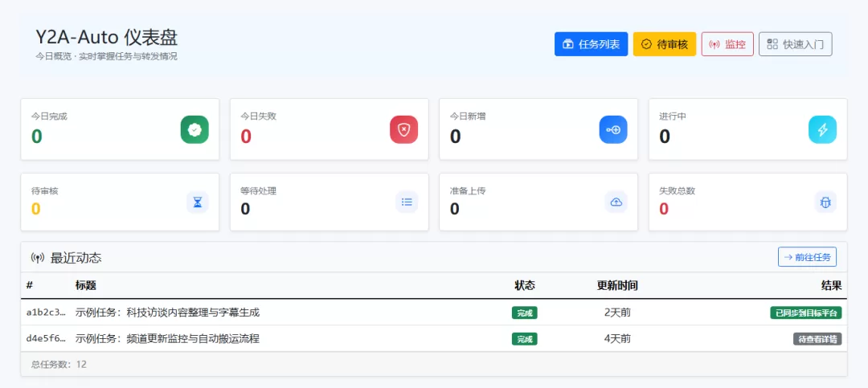
Task: Click the 结果 column header
Action: pyautogui.click(x=832, y=286)
